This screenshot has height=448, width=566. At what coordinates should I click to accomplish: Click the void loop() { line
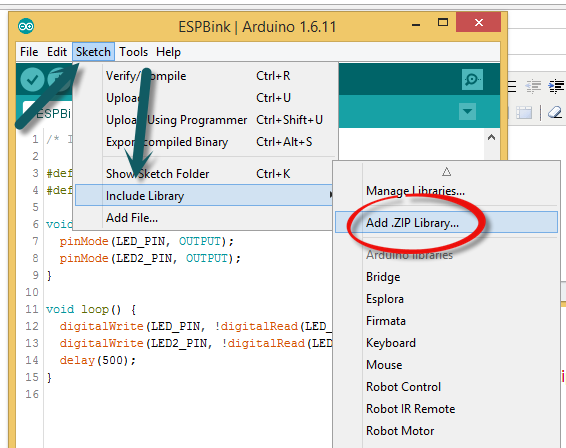pos(91,309)
